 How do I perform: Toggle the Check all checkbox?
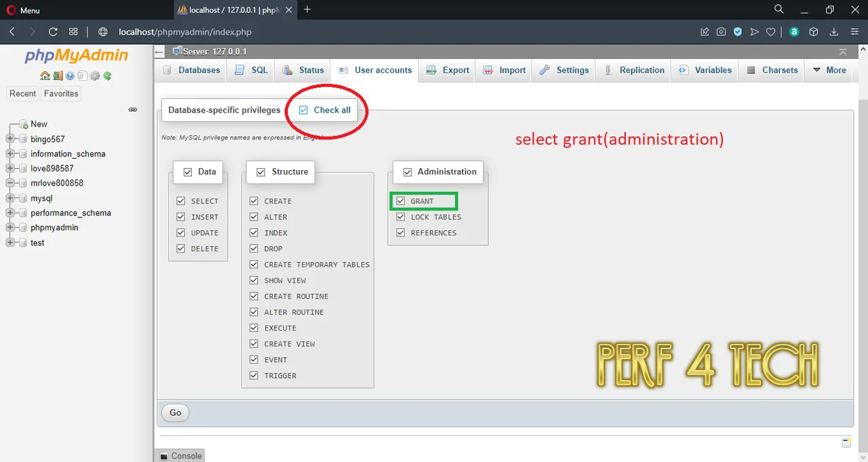(303, 110)
